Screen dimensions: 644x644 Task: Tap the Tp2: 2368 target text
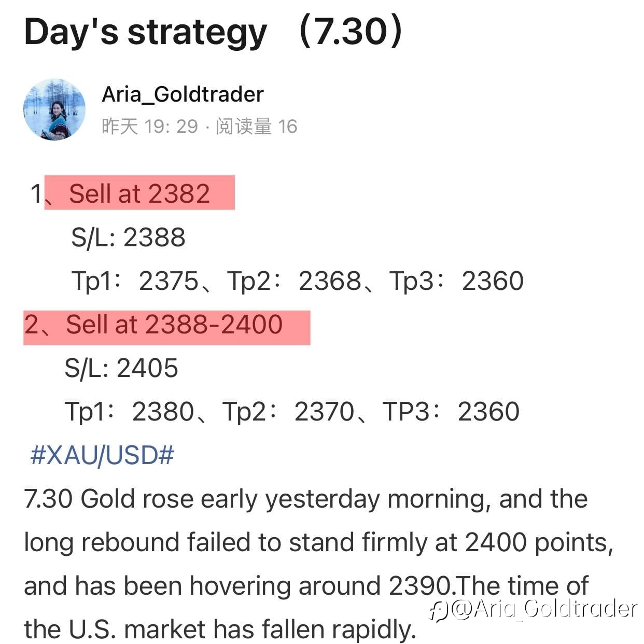tap(295, 281)
